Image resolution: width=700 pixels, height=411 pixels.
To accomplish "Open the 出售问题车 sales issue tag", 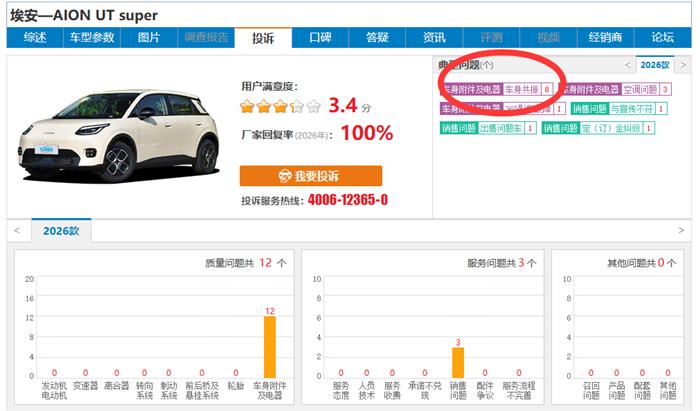I will pyautogui.click(x=488, y=128).
